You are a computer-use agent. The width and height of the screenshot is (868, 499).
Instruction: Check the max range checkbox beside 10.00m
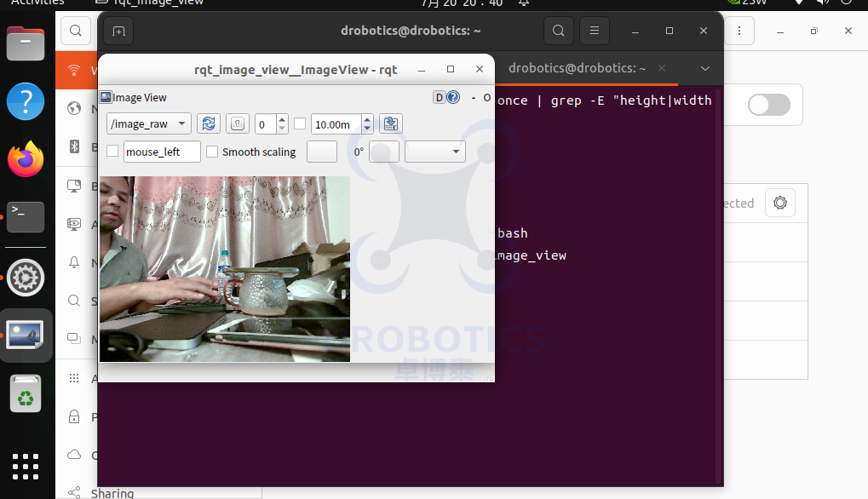[300, 124]
